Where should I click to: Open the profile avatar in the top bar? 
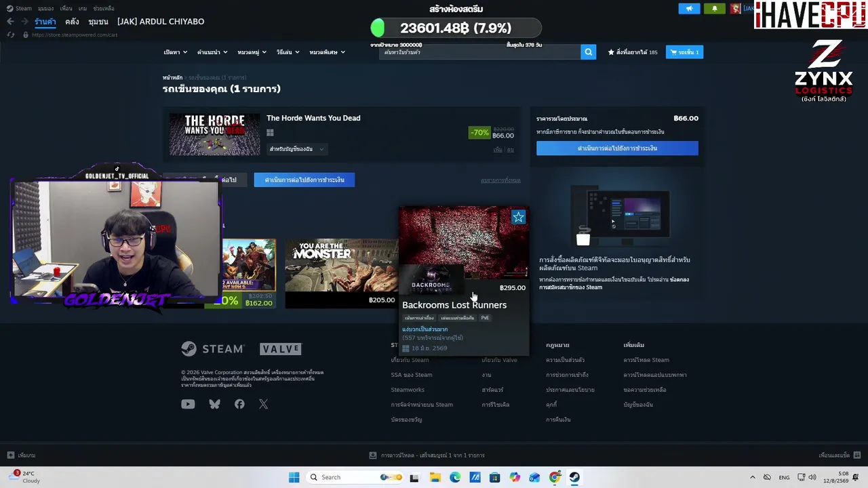pos(735,9)
